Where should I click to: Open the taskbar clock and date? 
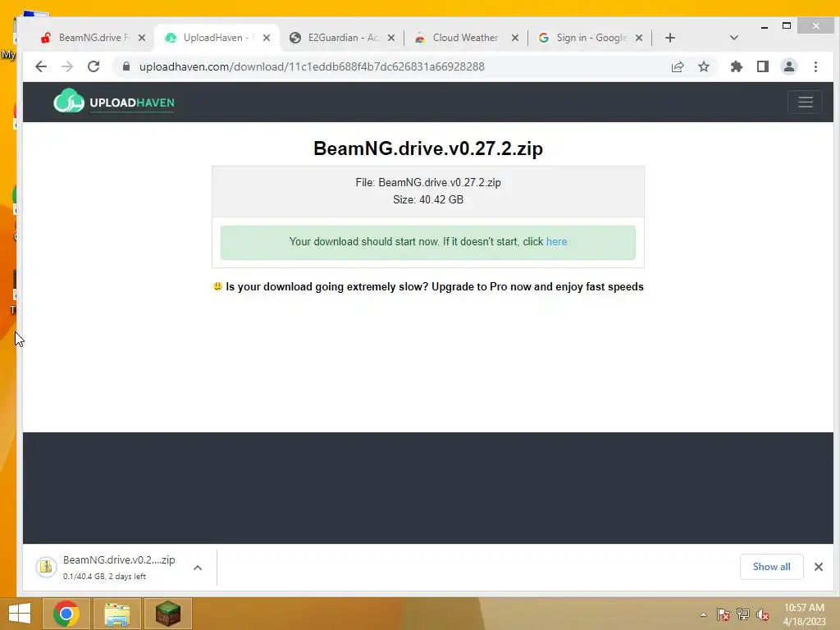click(x=804, y=614)
